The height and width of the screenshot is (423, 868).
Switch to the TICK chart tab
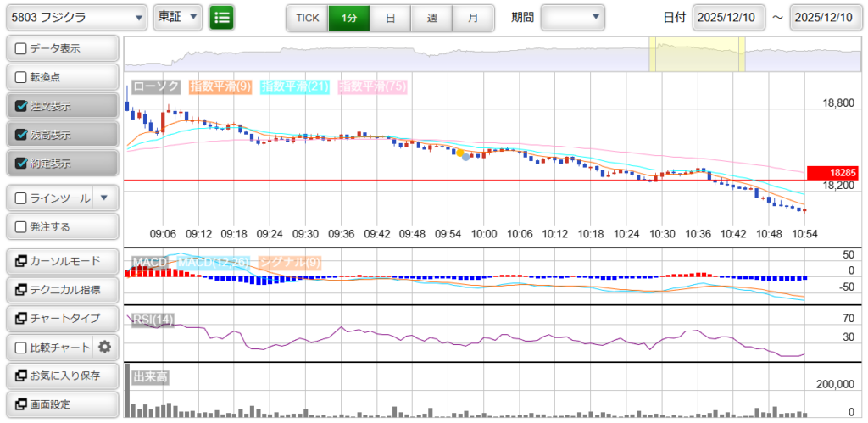click(307, 18)
